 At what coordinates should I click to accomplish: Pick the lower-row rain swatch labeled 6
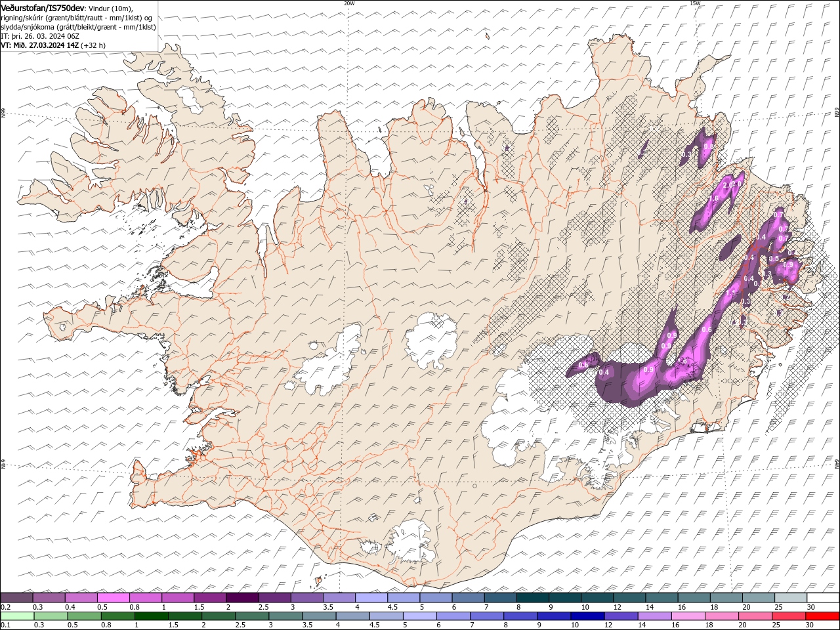point(453,616)
